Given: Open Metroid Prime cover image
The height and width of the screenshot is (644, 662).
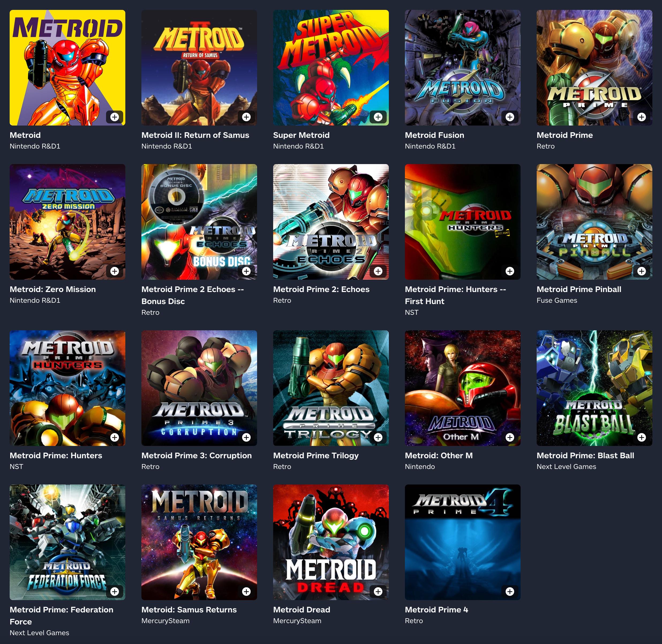Looking at the screenshot, I should click(594, 68).
